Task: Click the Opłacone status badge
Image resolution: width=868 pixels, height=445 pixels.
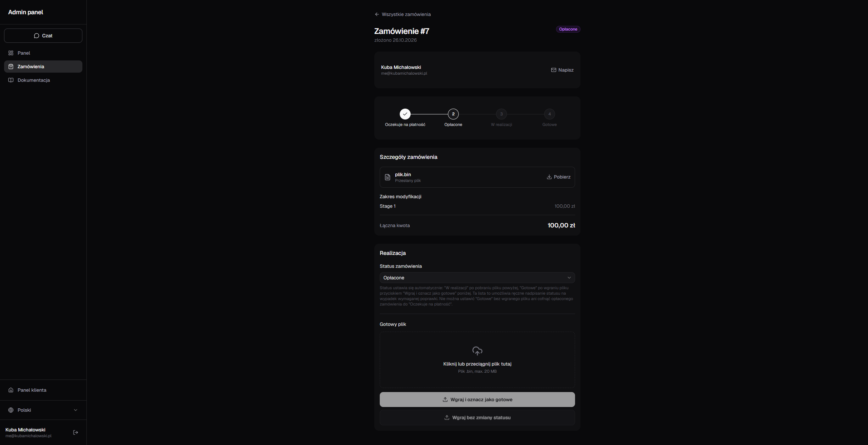Action: (568, 29)
